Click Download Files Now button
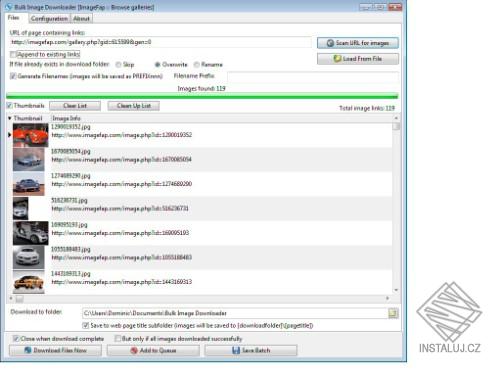The width and height of the screenshot is (500, 375). coord(55,350)
